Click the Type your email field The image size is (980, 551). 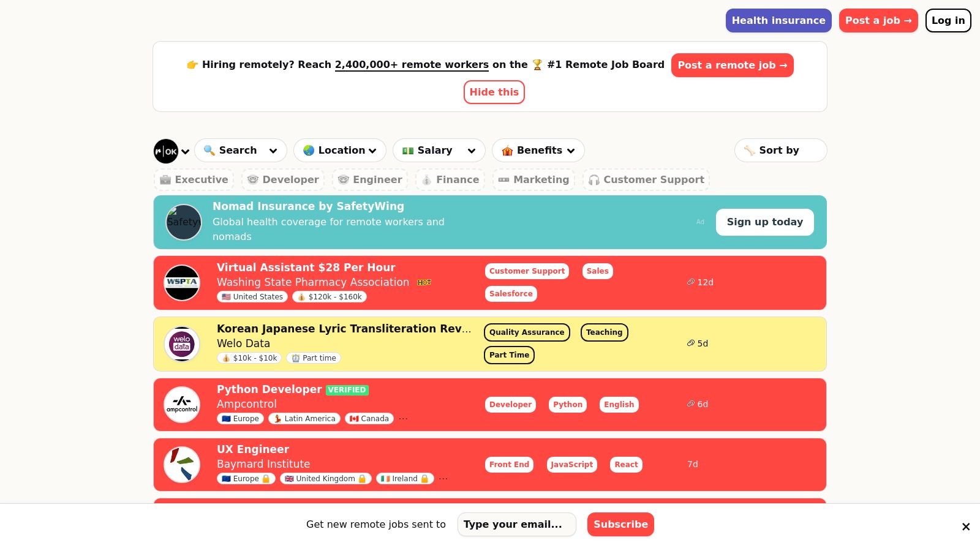point(516,525)
